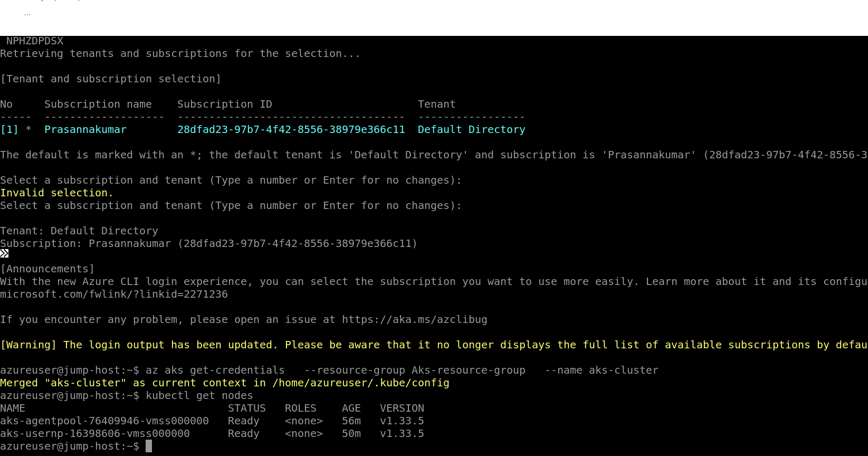
Task: Click the aks-usernp-16398606-vmss000000 node name
Action: 95,433
